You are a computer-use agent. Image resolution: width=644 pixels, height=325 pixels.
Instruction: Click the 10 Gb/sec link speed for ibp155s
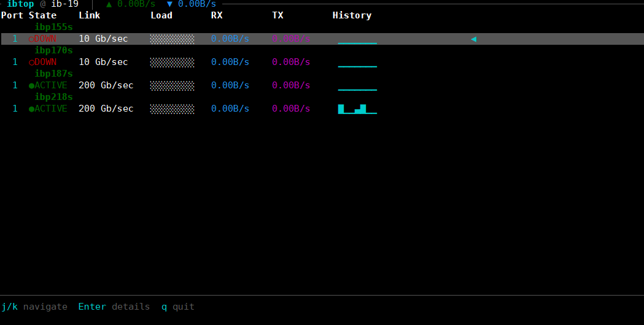tap(103, 39)
